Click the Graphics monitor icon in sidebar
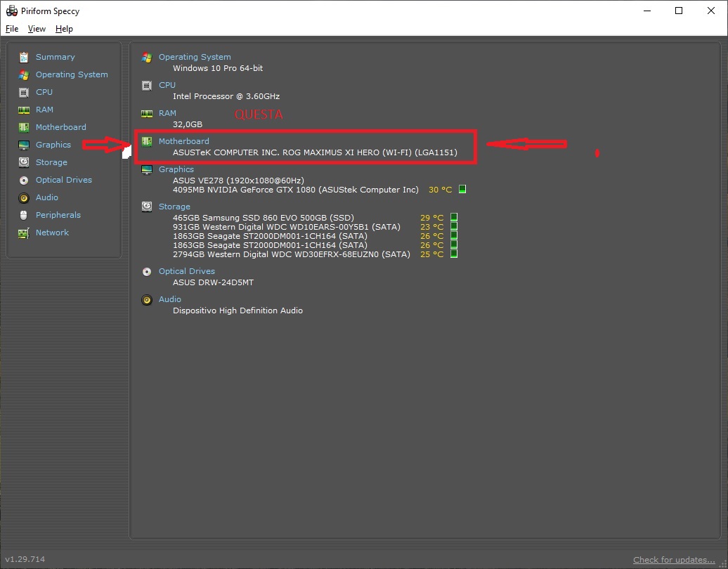Viewport: 728px width, 569px height. point(24,145)
